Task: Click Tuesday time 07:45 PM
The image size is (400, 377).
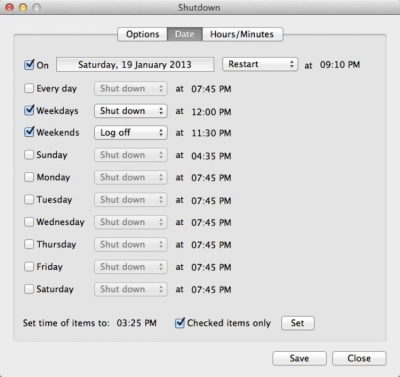Action: [211, 200]
